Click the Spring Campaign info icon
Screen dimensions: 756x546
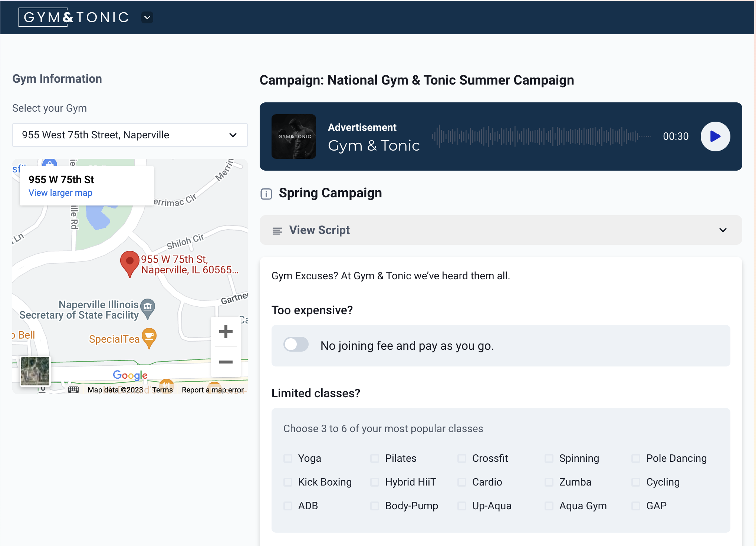[266, 194]
